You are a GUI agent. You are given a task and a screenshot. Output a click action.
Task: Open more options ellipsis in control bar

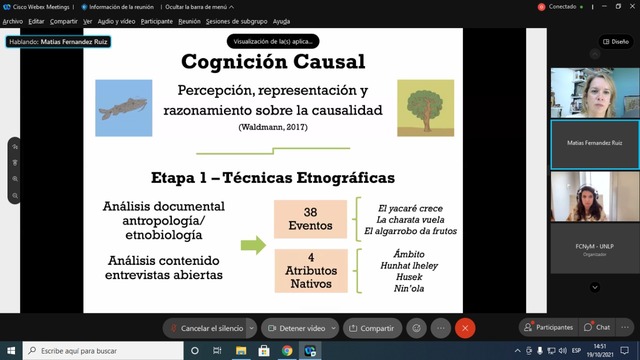pos(441,328)
